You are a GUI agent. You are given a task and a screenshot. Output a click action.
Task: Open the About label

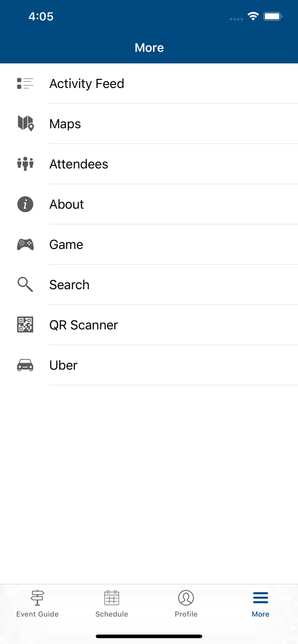pyautogui.click(x=67, y=204)
